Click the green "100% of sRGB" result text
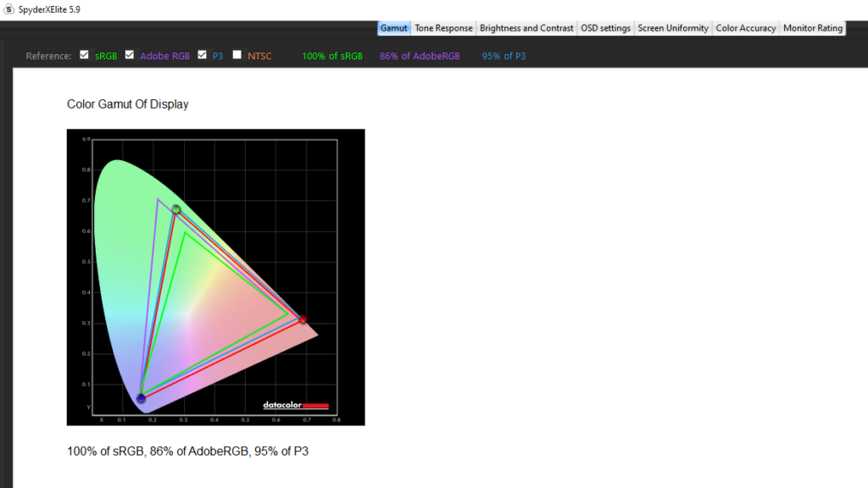Image resolution: width=868 pixels, height=488 pixels. (x=332, y=56)
